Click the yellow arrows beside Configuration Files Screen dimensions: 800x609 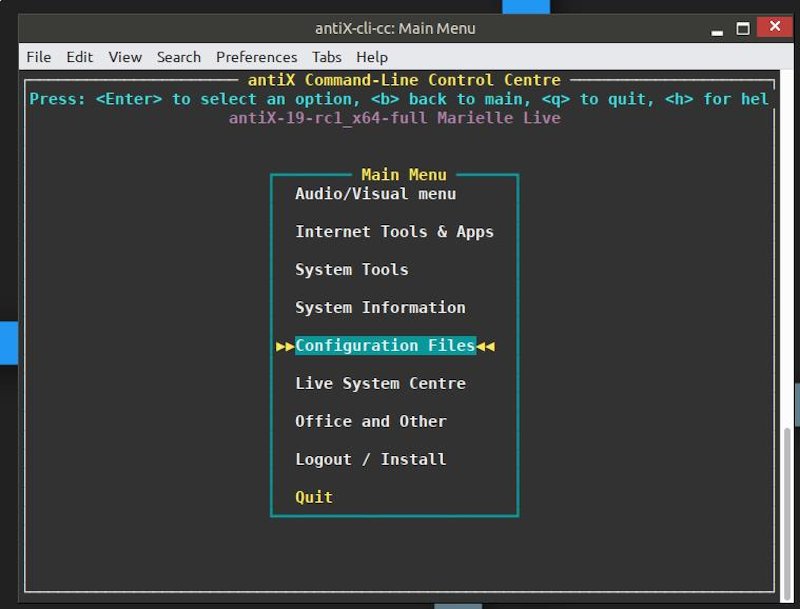pyautogui.click(x=283, y=345)
